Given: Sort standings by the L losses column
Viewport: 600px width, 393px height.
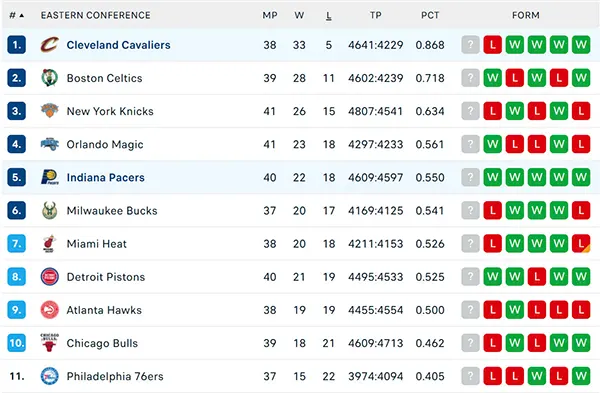Looking at the screenshot, I should pyautogui.click(x=329, y=15).
